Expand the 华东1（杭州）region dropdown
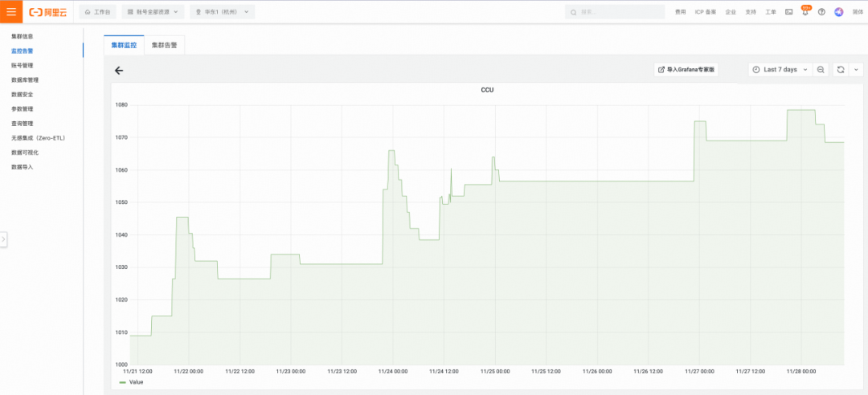This screenshot has height=395, width=868. [222, 11]
